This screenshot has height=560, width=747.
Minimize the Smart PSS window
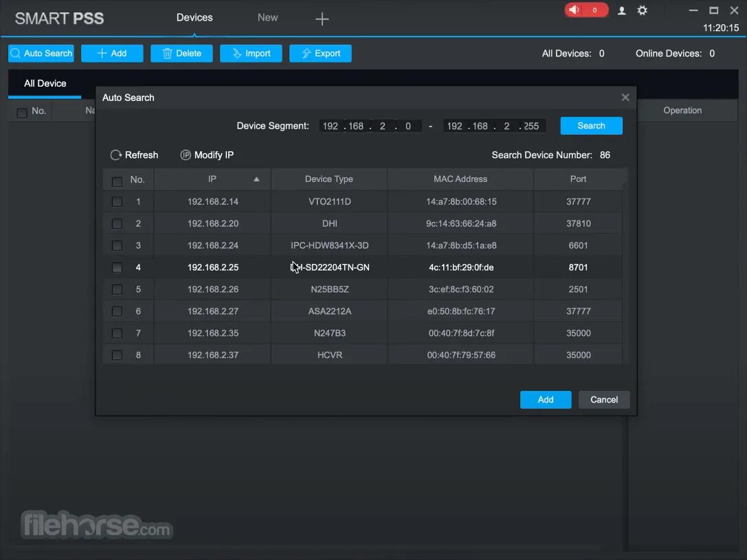tap(693, 10)
